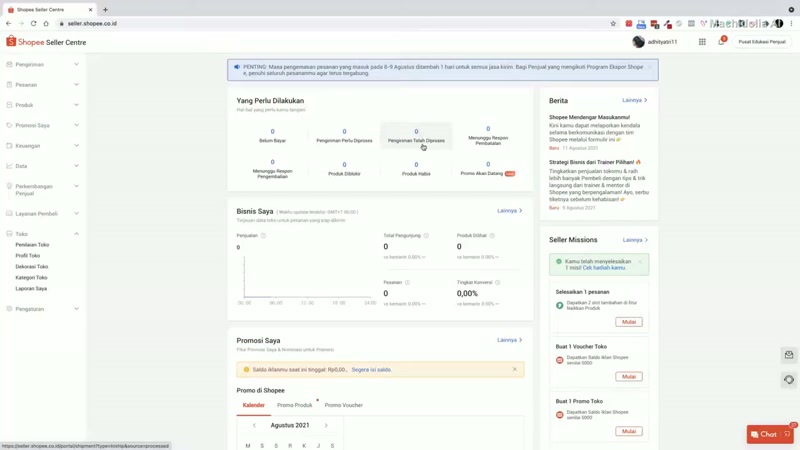
Task: Open Pengiriman Telah Diproses item
Action: (x=416, y=135)
